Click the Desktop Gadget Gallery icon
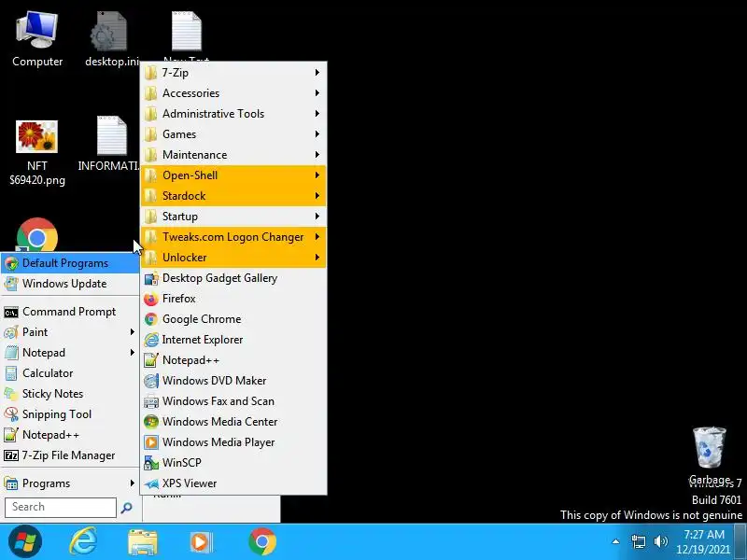The image size is (747, 560). [151, 278]
